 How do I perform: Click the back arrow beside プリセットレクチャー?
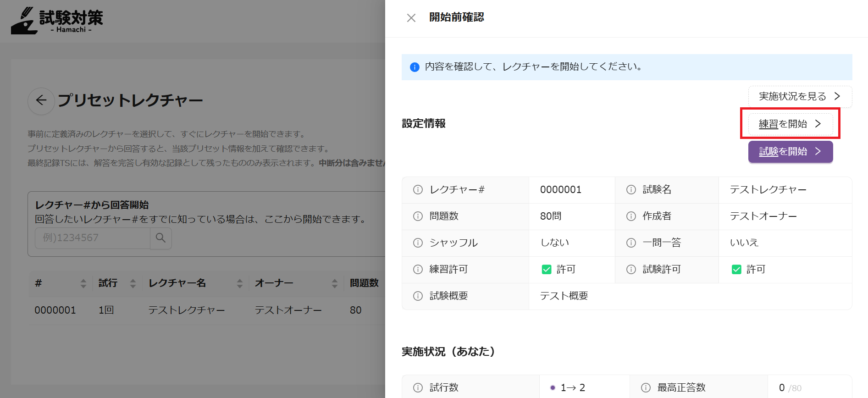coord(41,101)
